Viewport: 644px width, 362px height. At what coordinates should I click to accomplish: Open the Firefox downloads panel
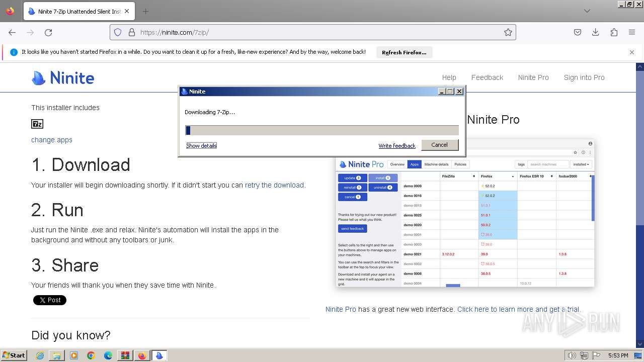click(596, 32)
